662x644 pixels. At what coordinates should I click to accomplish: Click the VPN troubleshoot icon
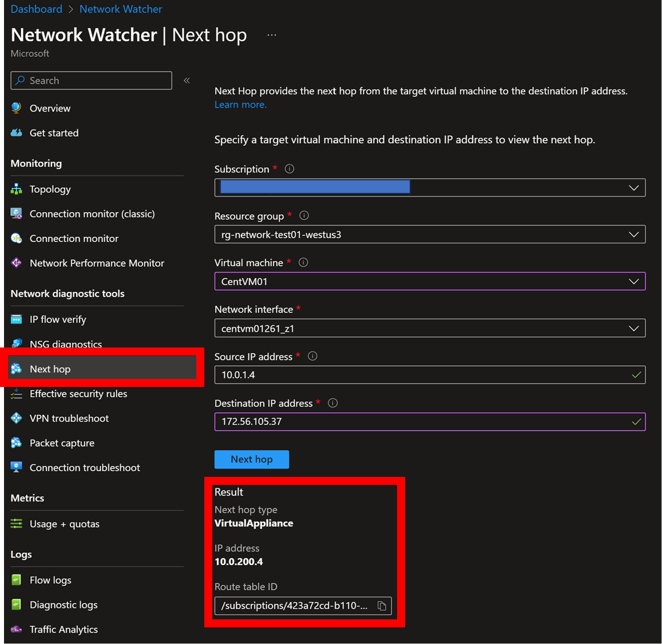click(16, 418)
